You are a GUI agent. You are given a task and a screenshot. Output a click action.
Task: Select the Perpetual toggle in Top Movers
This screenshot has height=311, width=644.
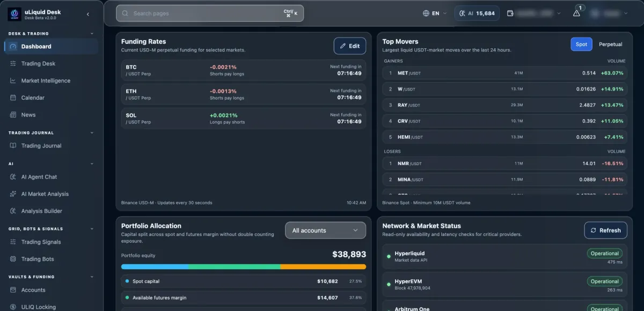611,45
